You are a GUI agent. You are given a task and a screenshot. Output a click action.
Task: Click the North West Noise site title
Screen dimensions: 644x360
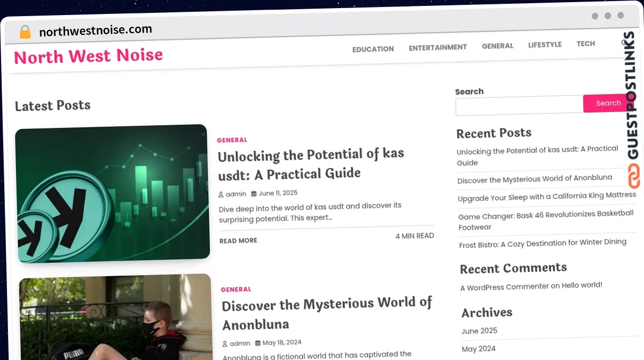[89, 56]
